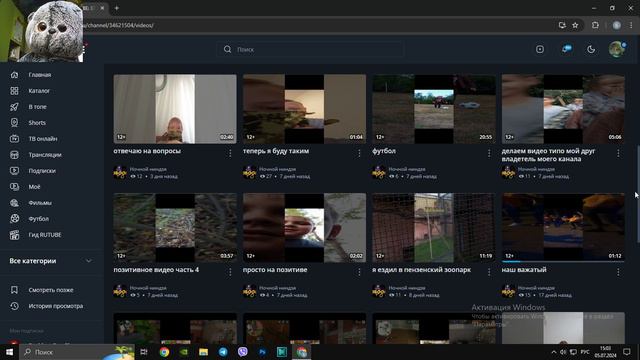Open the В топе rocket icon
This screenshot has width=640, height=360.
pos(14,107)
